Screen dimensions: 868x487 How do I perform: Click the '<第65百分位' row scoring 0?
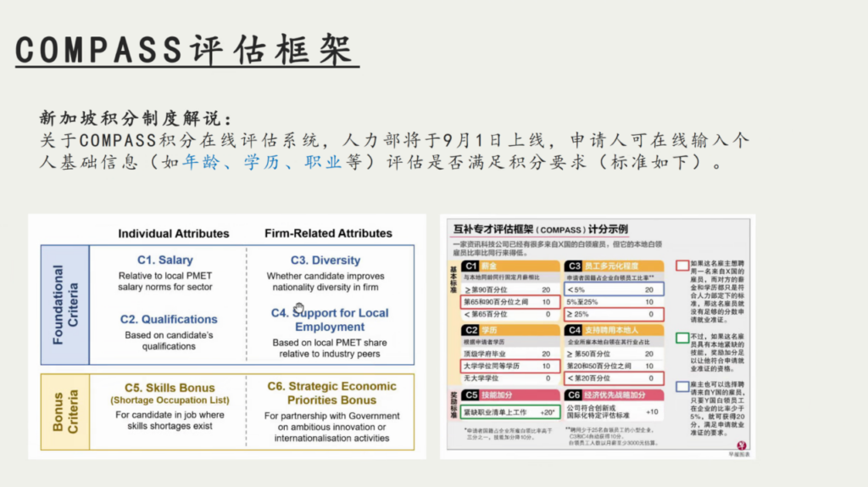(509, 314)
